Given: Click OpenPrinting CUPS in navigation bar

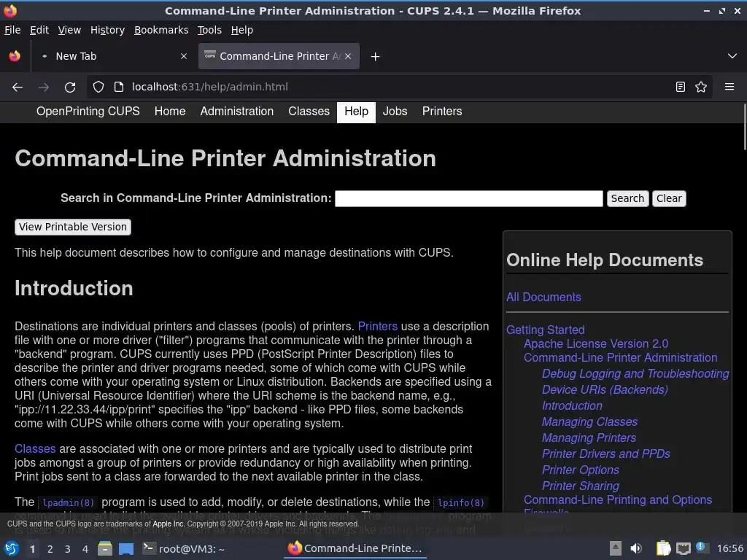Looking at the screenshot, I should (88, 112).
